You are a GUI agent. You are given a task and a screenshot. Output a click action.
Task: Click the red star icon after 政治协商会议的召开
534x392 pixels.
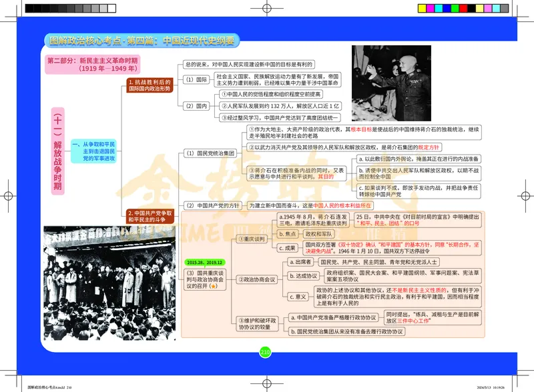tap(212, 285)
